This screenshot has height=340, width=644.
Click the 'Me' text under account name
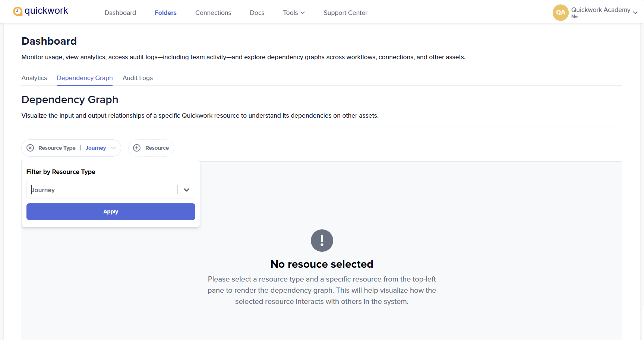[x=574, y=16]
